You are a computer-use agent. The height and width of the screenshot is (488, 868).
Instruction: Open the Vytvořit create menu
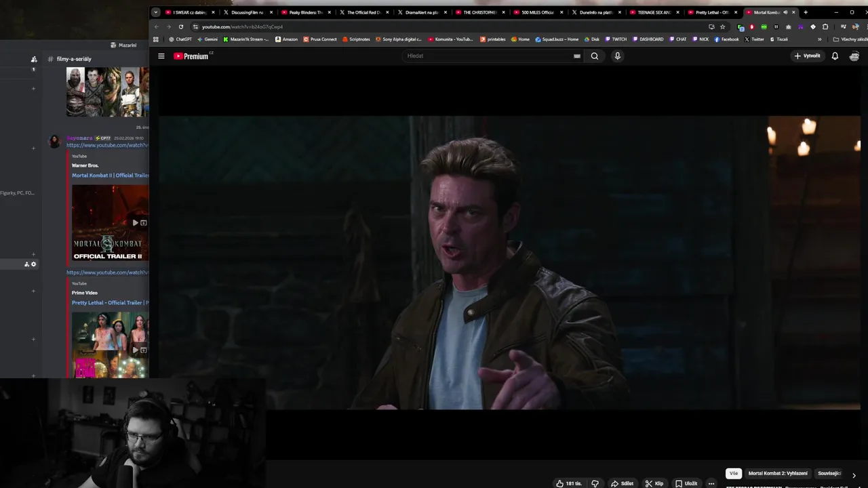(807, 56)
